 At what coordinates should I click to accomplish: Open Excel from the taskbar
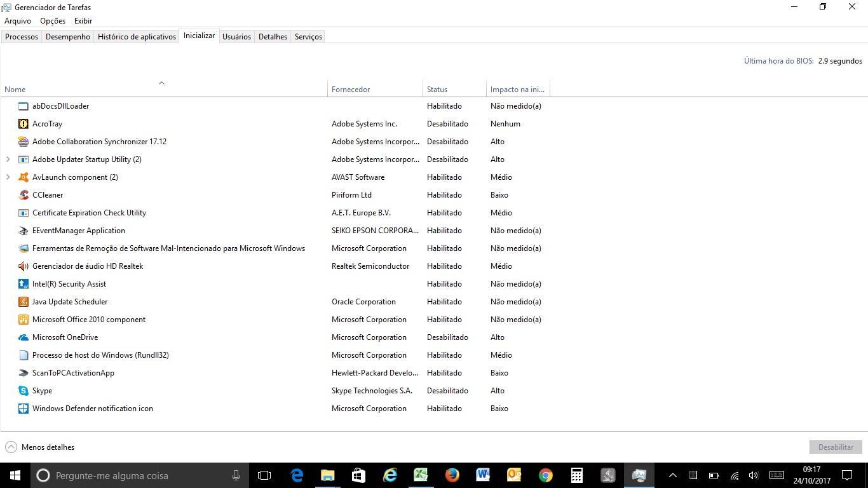click(421, 475)
